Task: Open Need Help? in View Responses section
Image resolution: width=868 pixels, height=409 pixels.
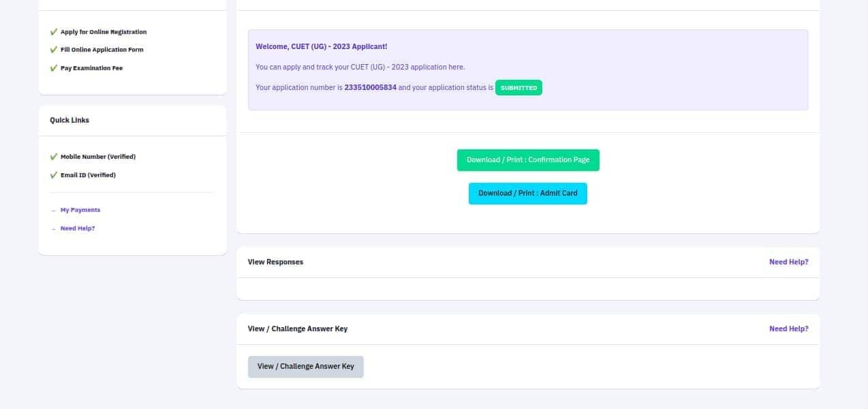Action: tap(788, 262)
